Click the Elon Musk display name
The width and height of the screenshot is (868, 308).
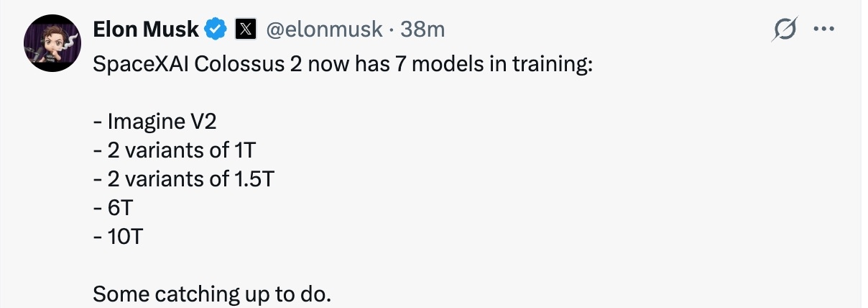146,30
